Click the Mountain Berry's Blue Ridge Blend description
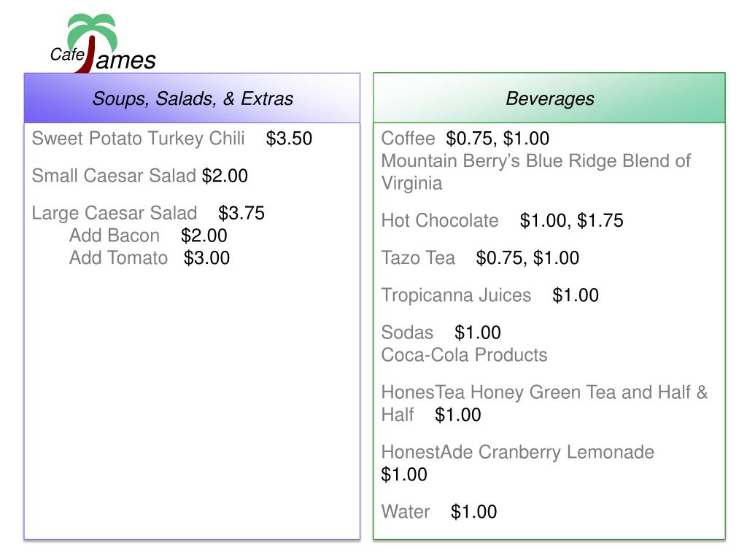747x560 pixels. 536,172
